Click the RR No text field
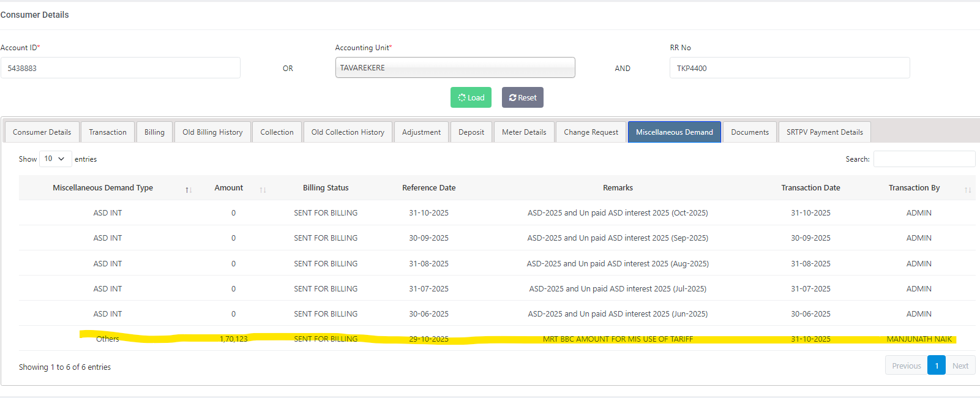This screenshot has height=398, width=980. 790,68
